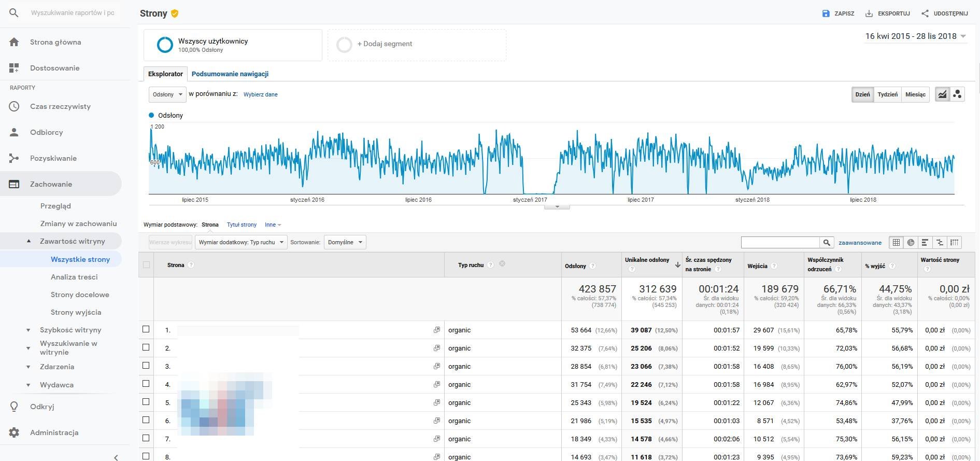
Task: Switch chart to motion chart view icon
Action: [957, 94]
